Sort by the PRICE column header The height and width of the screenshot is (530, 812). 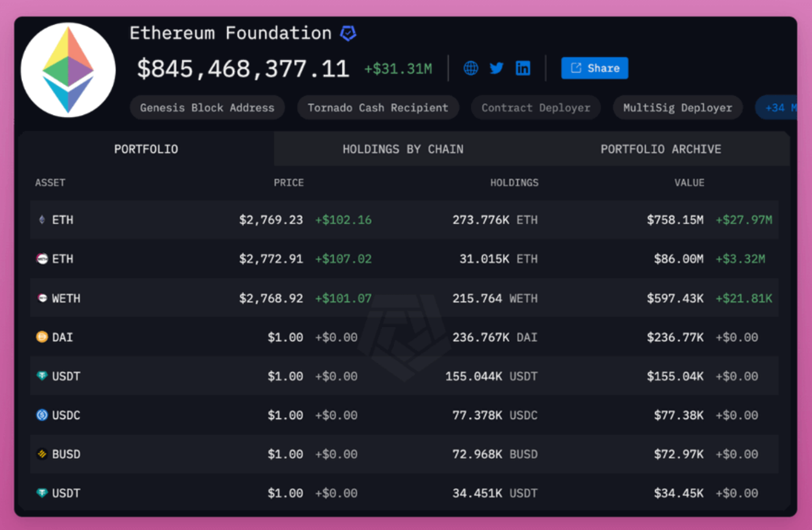[288, 182]
